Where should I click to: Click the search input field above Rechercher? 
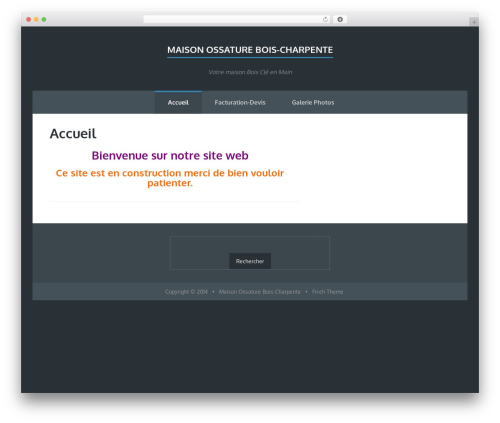pyautogui.click(x=250, y=245)
